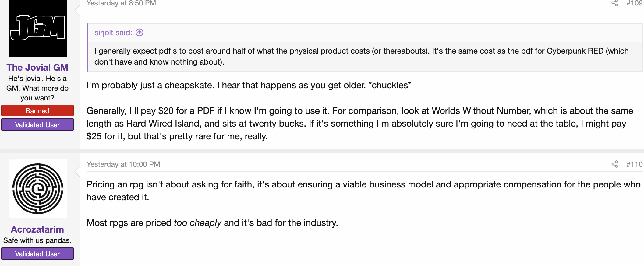
Task: Click Validated User badge under The Jovial GM
Action: tap(37, 124)
